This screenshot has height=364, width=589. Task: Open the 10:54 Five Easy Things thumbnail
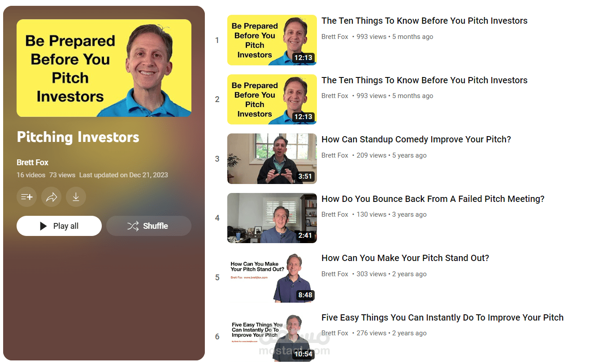[x=272, y=337]
